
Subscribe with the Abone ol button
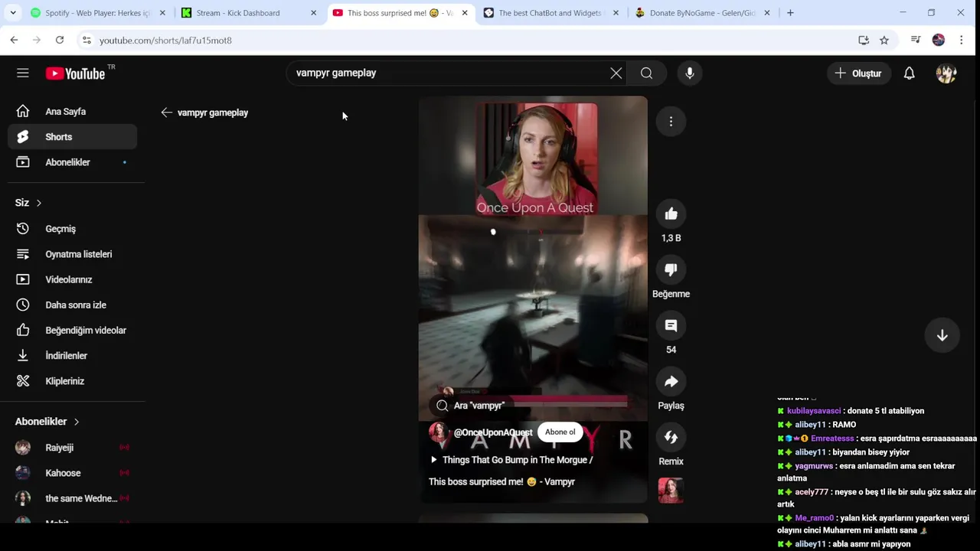click(x=560, y=432)
